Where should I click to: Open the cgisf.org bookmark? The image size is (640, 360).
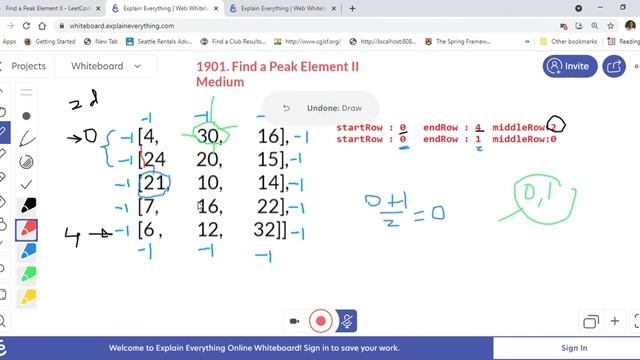[307, 41]
